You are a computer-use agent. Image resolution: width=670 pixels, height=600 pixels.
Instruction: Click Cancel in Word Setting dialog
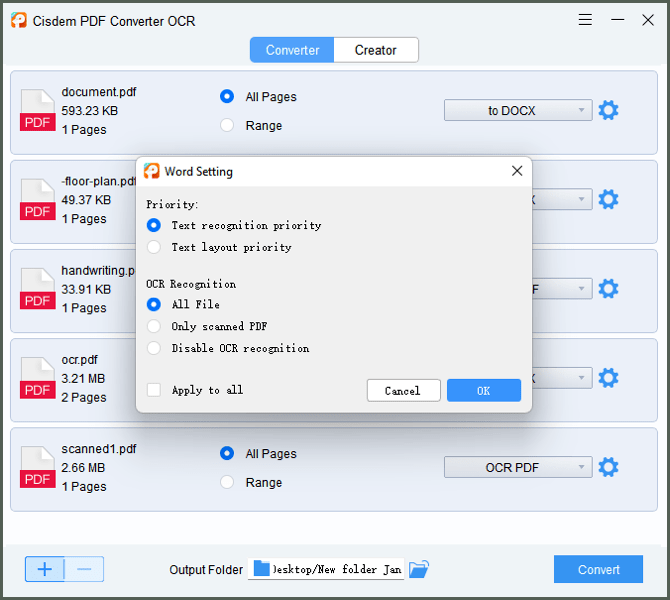point(403,391)
